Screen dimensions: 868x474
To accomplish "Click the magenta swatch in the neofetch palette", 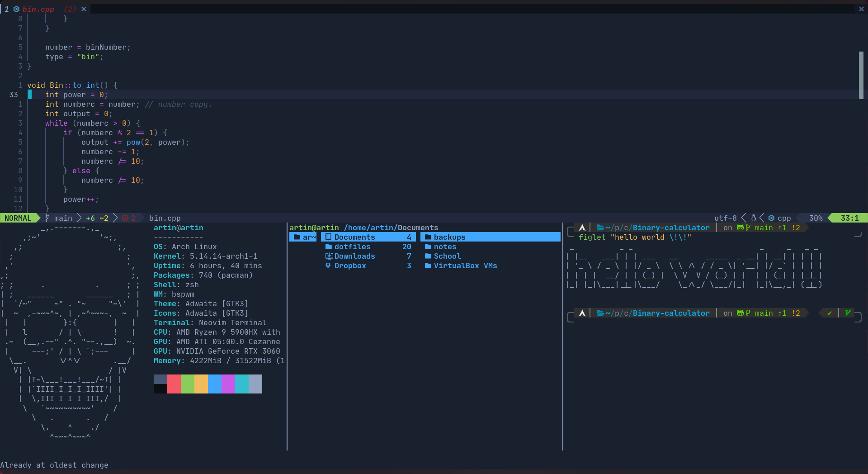I will tap(228, 384).
